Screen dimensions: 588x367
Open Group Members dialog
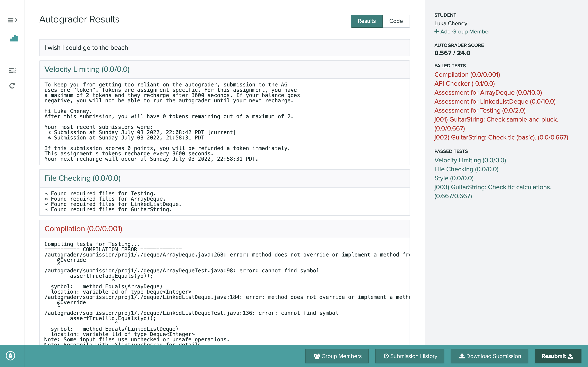pyautogui.click(x=337, y=356)
